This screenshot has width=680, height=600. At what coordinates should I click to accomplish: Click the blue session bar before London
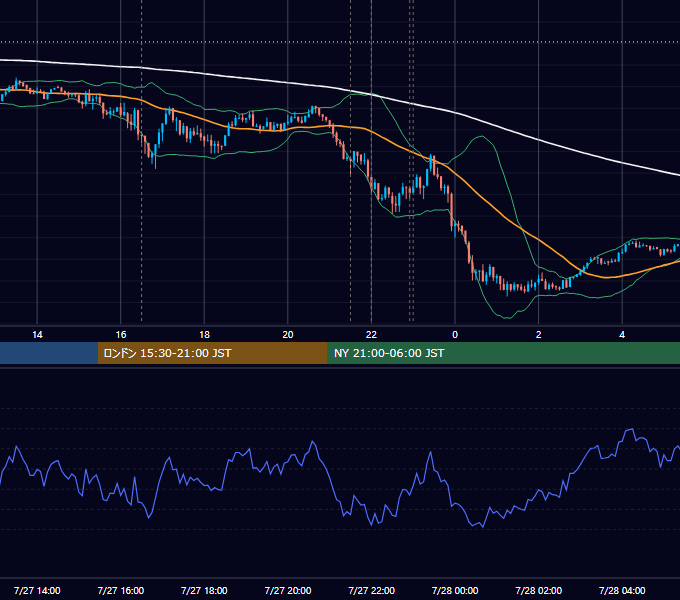[49, 353]
